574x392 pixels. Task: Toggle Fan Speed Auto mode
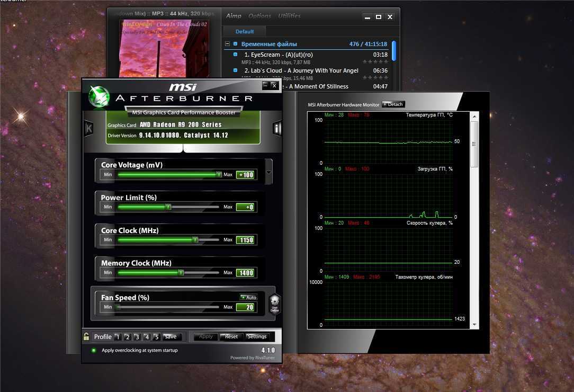pos(248,297)
